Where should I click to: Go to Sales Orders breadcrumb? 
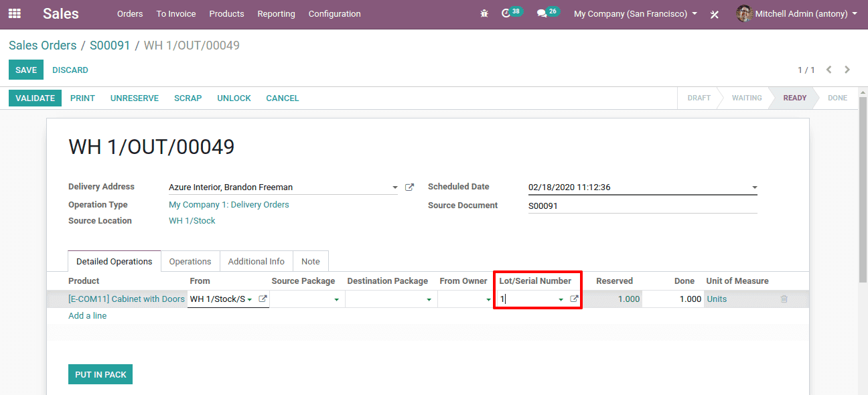tap(43, 46)
